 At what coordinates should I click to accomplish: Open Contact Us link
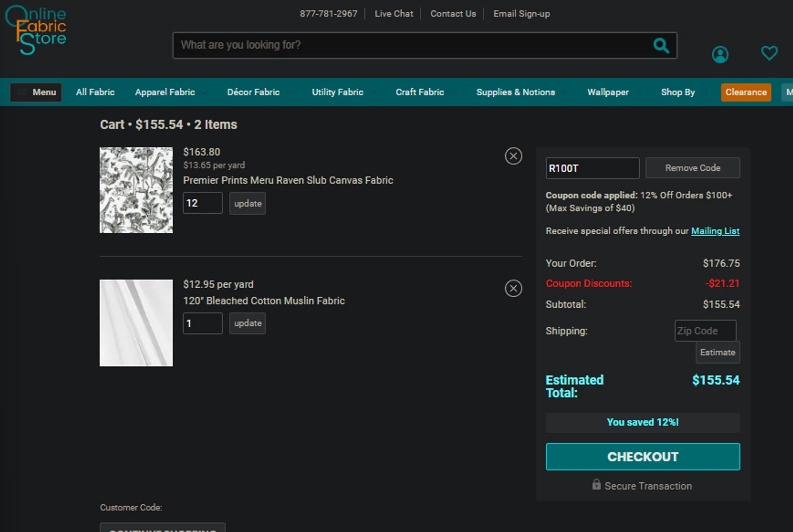point(453,14)
